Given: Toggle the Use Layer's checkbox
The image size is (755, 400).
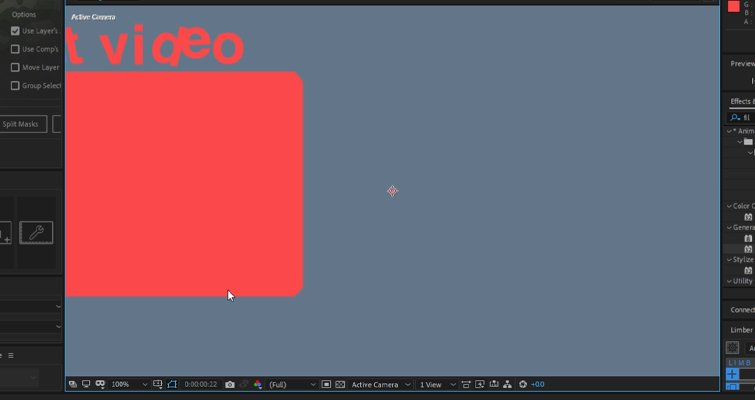Looking at the screenshot, I should pos(15,31).
